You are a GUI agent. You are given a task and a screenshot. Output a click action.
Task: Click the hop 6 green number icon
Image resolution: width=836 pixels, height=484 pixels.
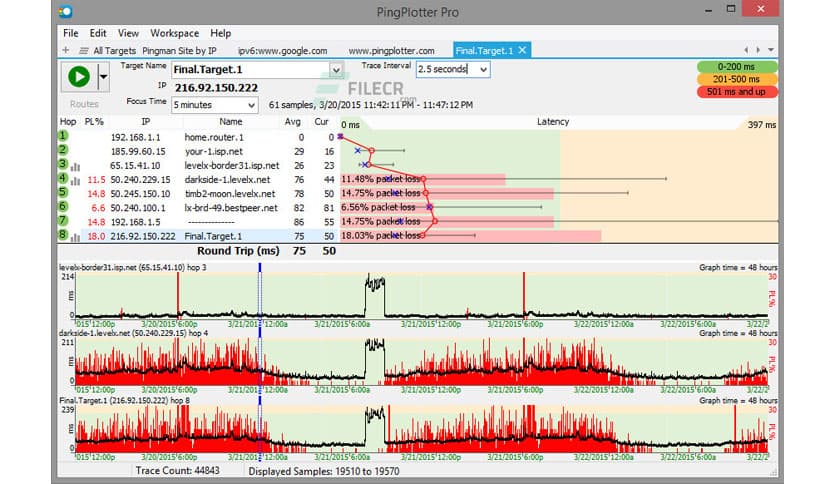(x=63, y=206)
